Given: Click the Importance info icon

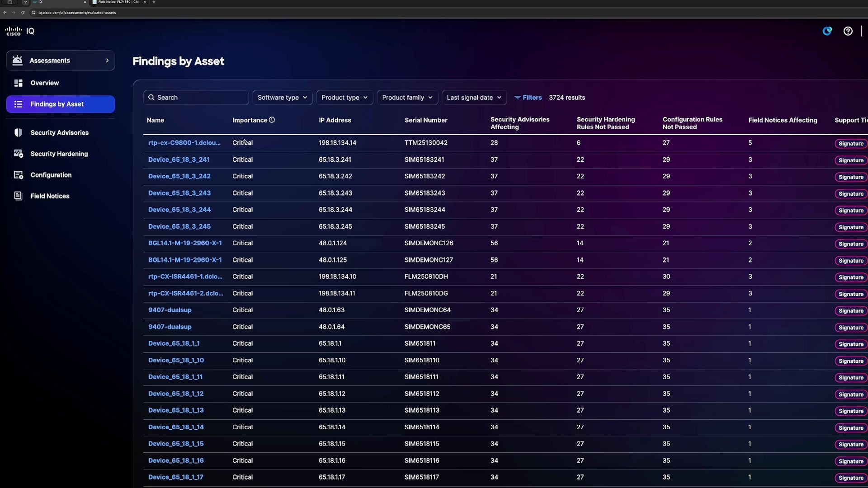Looking at the screenshot, I should [x=272, y=120].
